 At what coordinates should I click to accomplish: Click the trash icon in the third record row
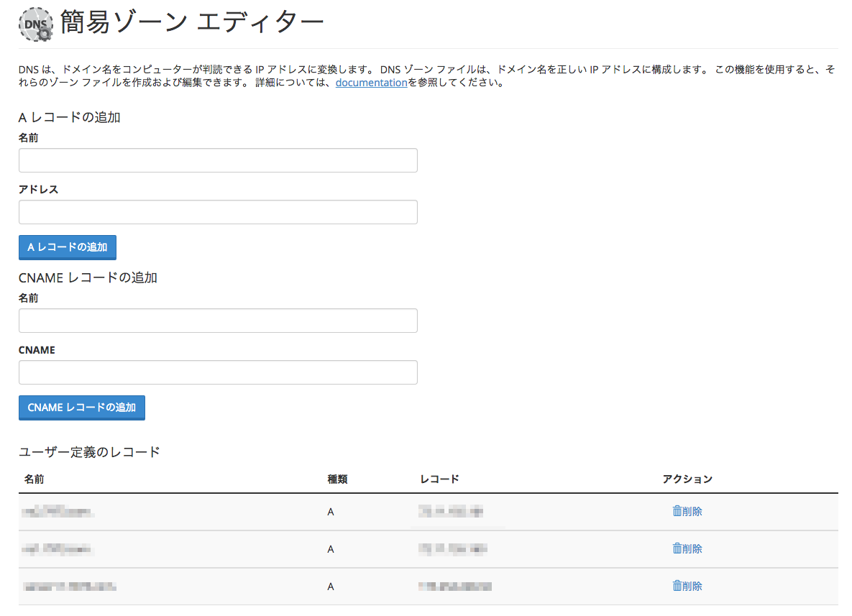[677, 586]
